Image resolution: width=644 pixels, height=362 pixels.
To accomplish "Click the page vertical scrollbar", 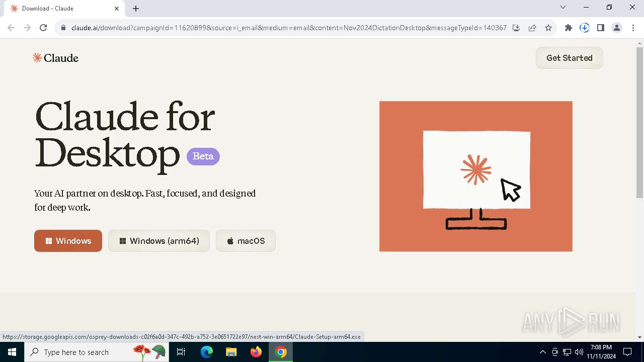I will click(x=639, y=123).
